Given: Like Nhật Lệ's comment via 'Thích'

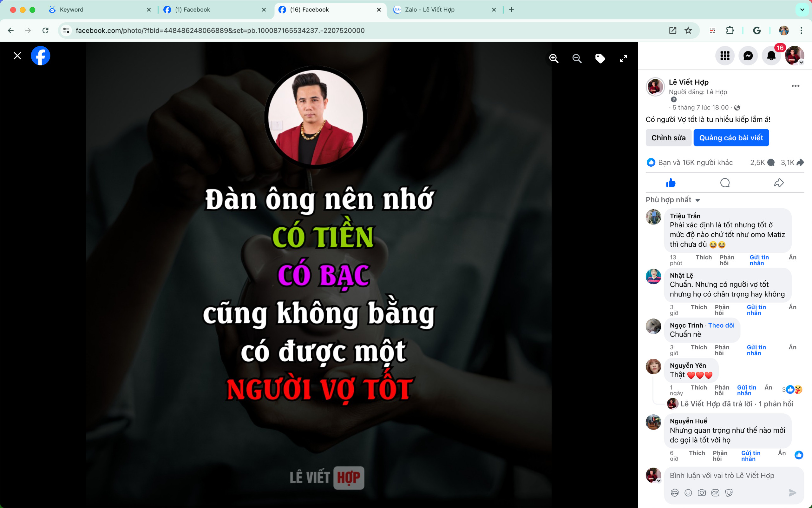Looking at the screenshot, I should (698, 307).
